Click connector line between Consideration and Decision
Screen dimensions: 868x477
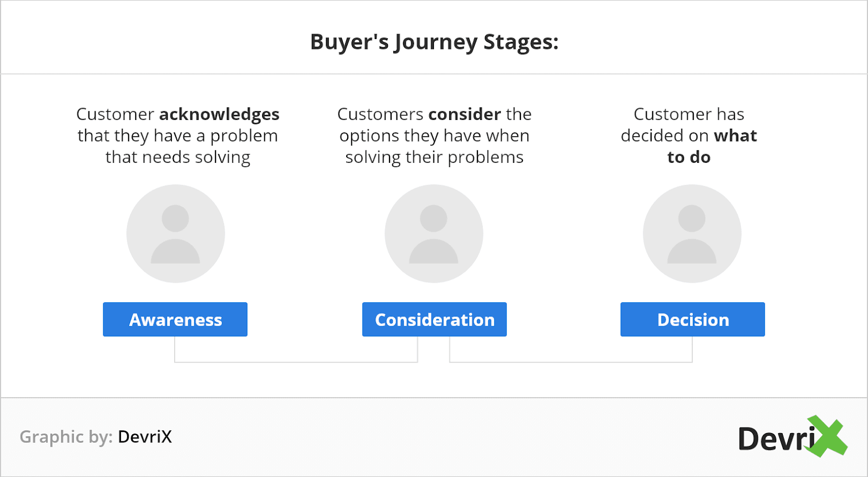pos(571,362)
